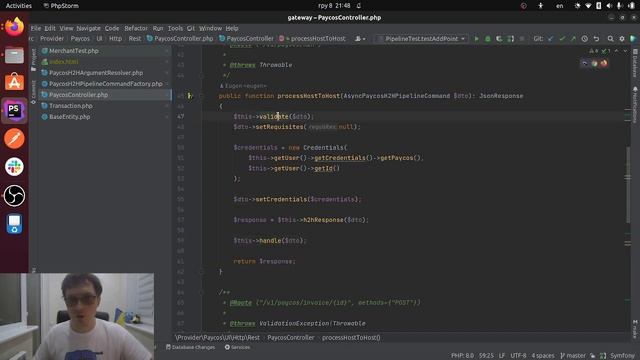This screenshot has width=640, height=360.
Task: Open the Refactor menu
Action: tap(136, 28)
